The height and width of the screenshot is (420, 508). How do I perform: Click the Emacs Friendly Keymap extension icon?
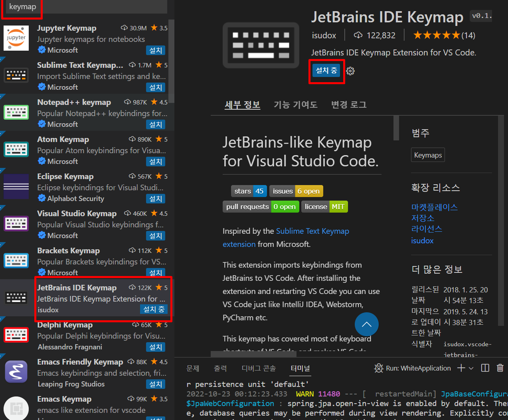[16, 372]
